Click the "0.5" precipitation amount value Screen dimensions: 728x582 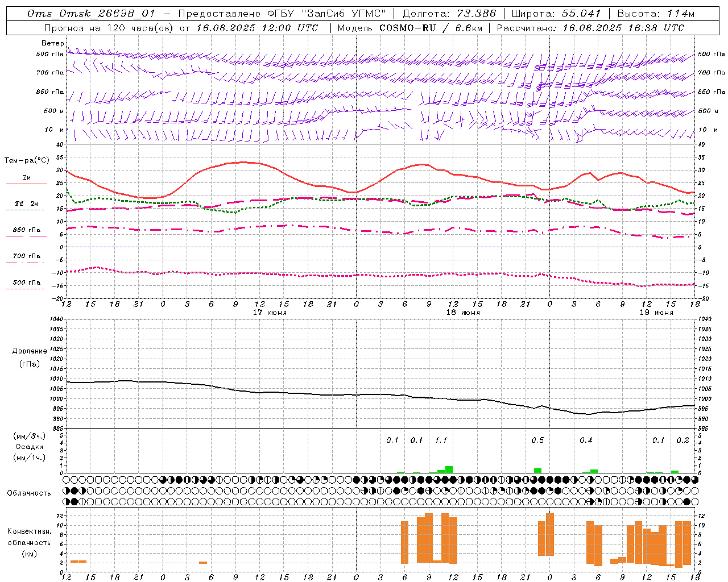537,440
